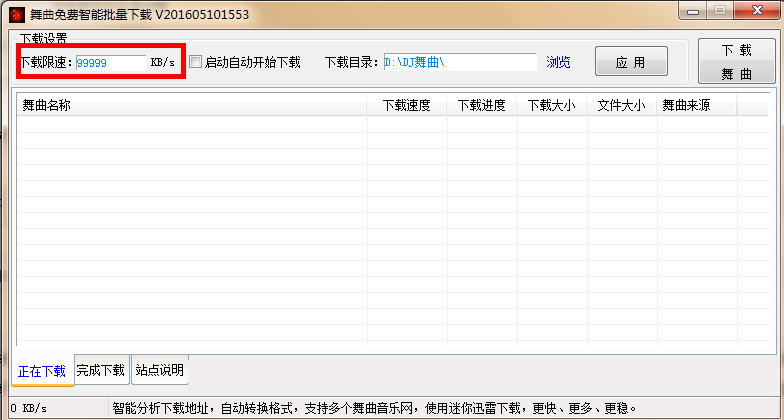Minimize the window

point(693,11)
